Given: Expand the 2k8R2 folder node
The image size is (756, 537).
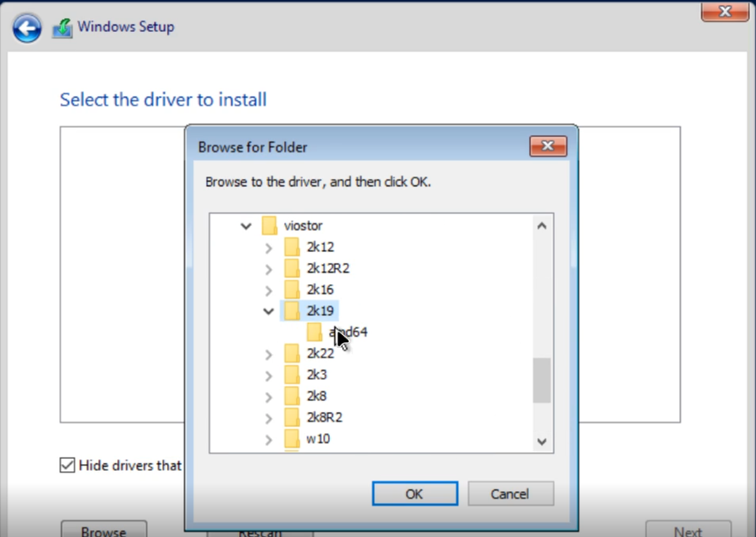Looking at the screenshot, I should (268, 418).
